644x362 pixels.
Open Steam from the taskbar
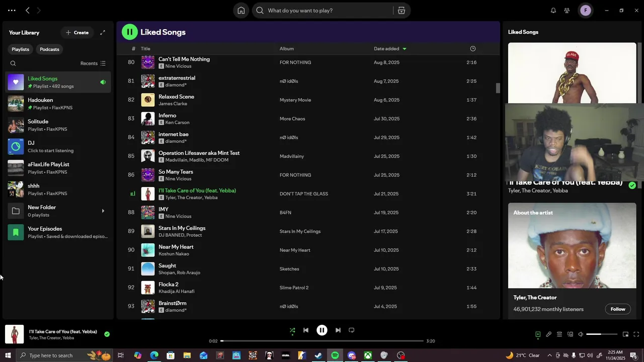coord(318,355)
